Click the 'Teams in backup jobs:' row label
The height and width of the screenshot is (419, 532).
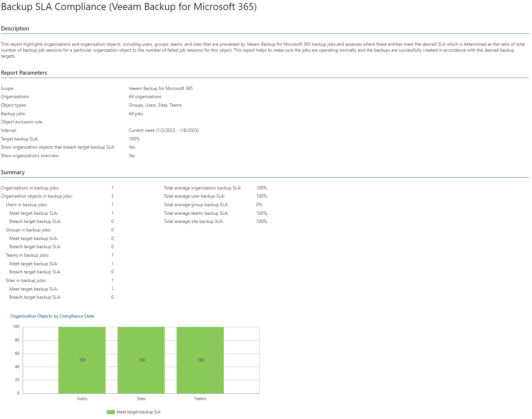click(x=28, y=255)
